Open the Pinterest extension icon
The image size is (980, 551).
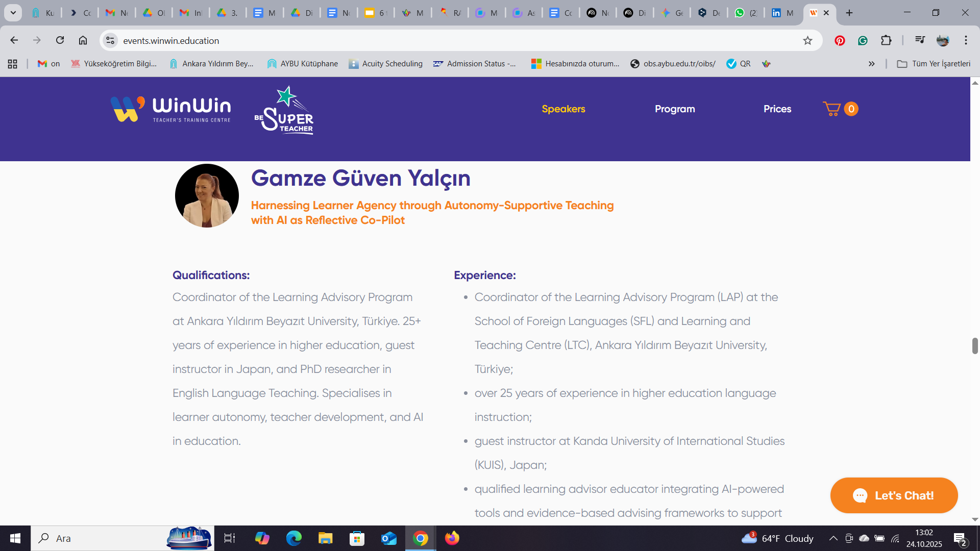point(840,41)
